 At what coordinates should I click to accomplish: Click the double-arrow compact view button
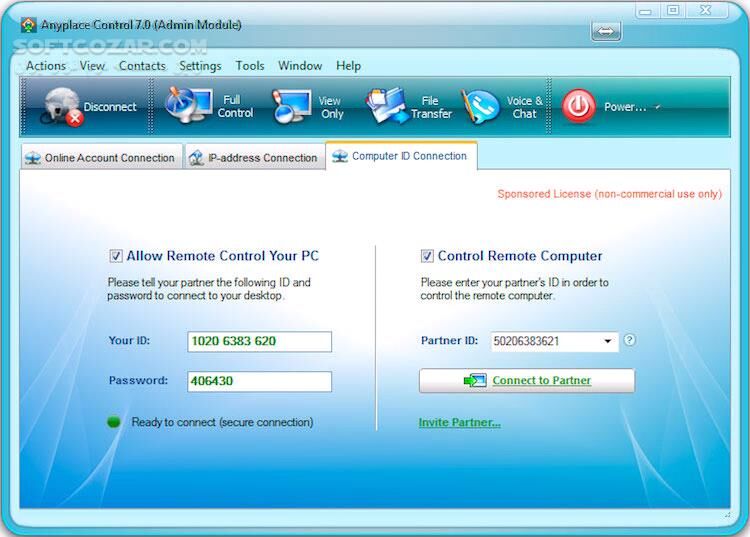pos(606,32)
